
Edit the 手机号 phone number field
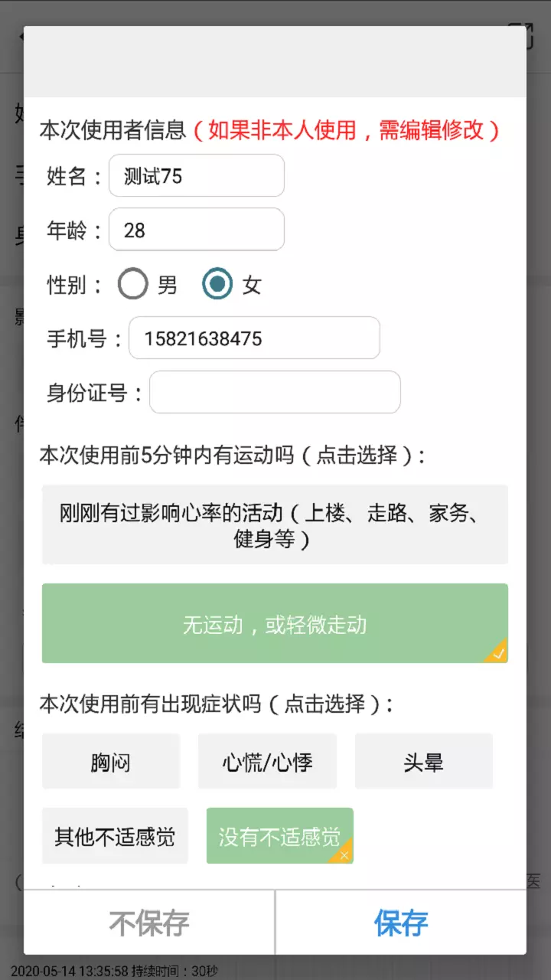[254, 338]
